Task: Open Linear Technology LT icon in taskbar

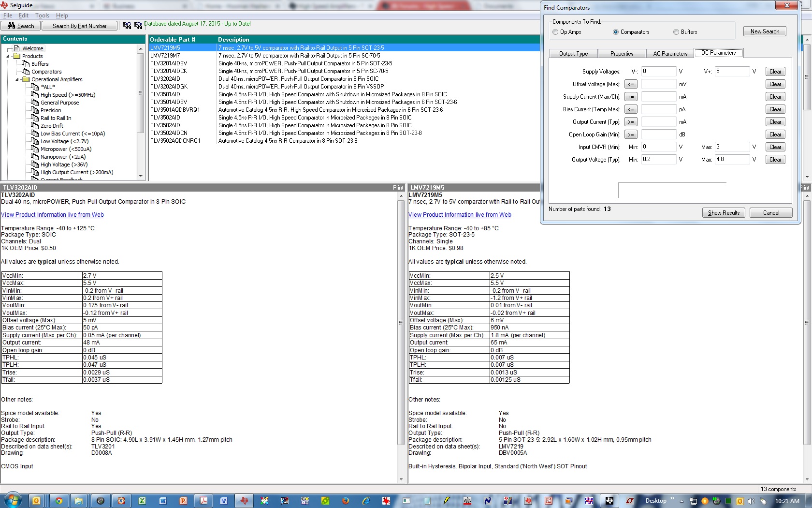Action: pyautogui.click(x=630, y=501)
